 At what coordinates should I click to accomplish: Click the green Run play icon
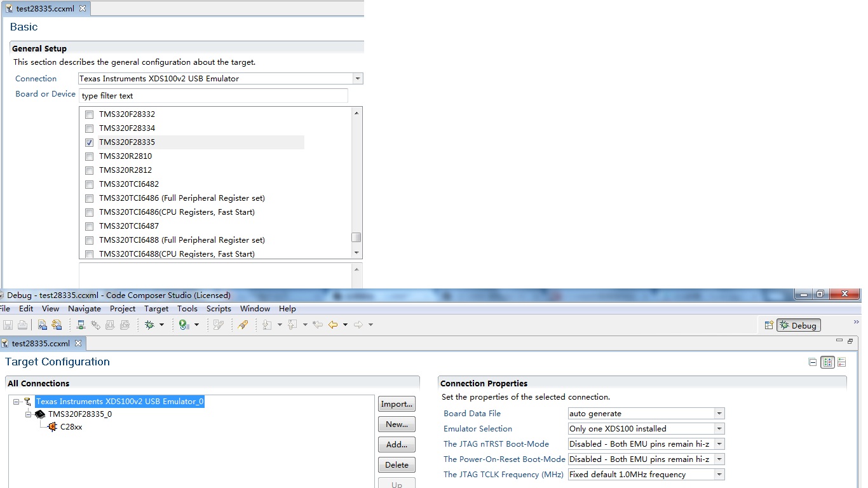184,325
